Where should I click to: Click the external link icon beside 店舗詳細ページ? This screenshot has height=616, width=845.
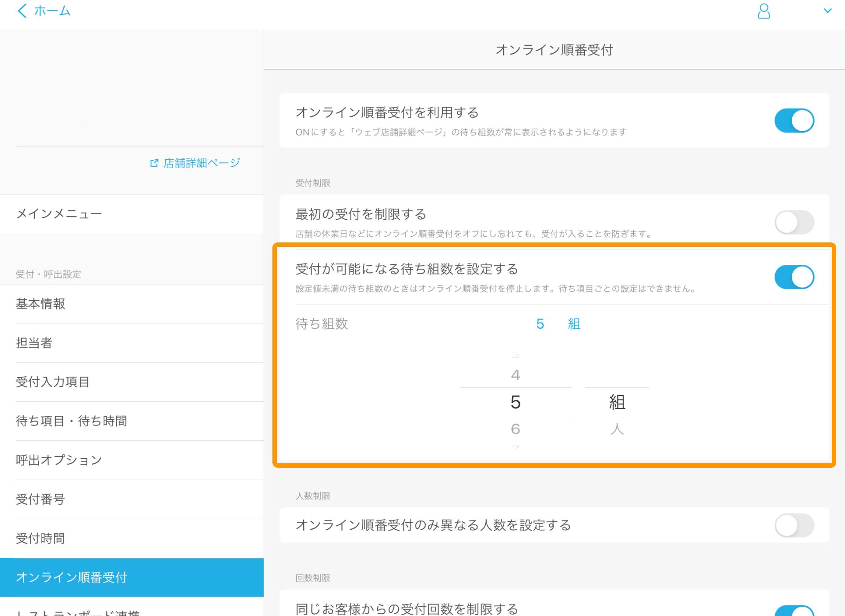[x=154, y=163]
